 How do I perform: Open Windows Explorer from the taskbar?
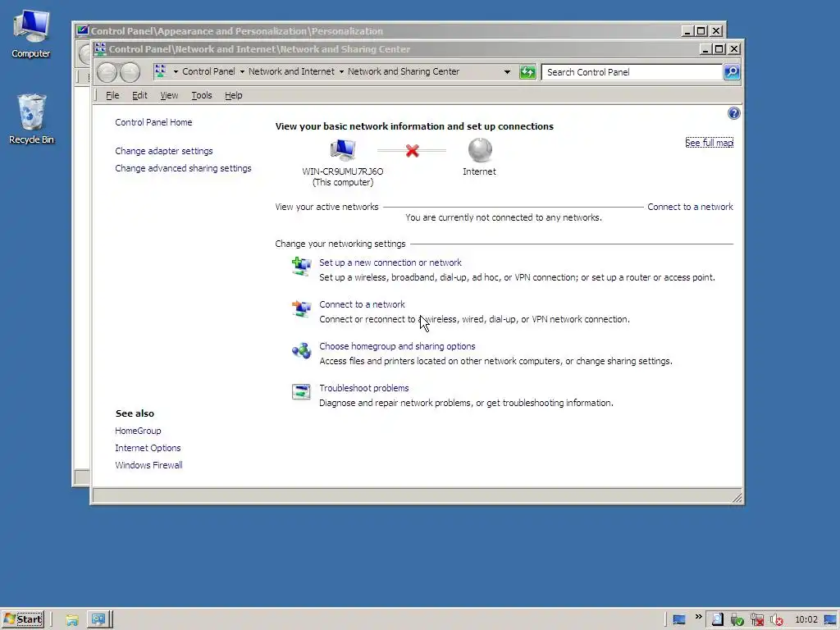(72, 620)
